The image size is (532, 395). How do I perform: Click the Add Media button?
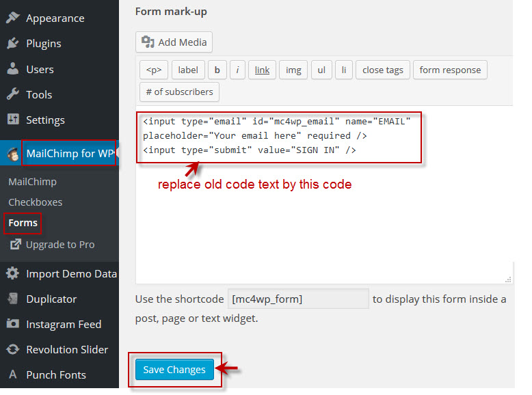point(174,42)
